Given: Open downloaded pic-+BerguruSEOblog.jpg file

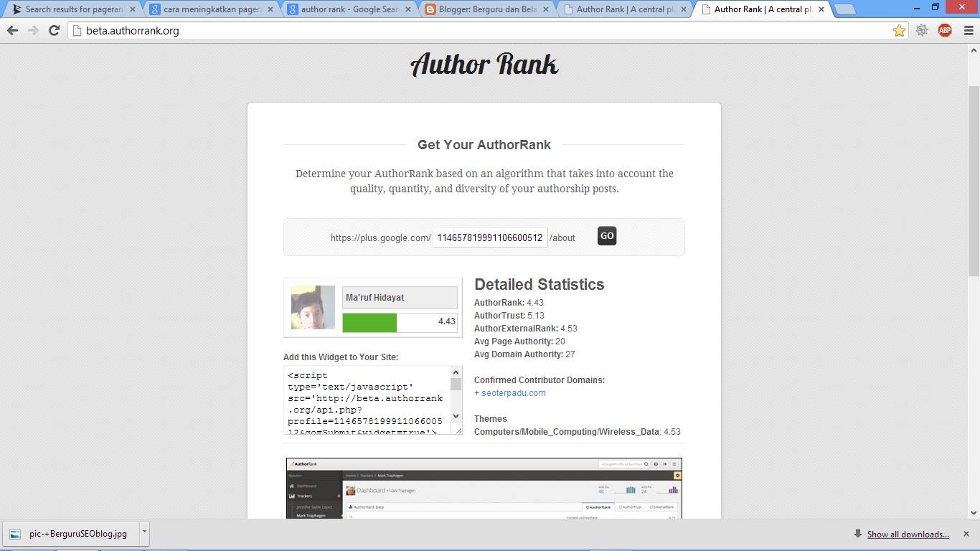Looking at the screenshot, I should point(70,534).
